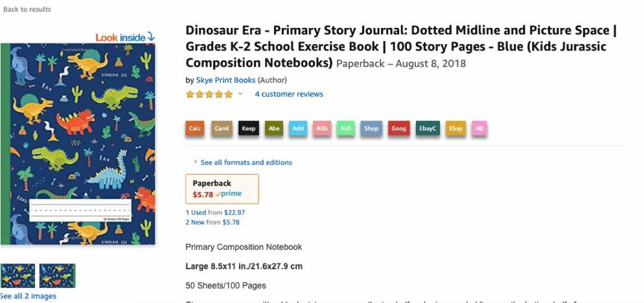Select the Paperback $5.78 format option
The width and height of the screenshot is (644, 303).
(x=222, y=189)
